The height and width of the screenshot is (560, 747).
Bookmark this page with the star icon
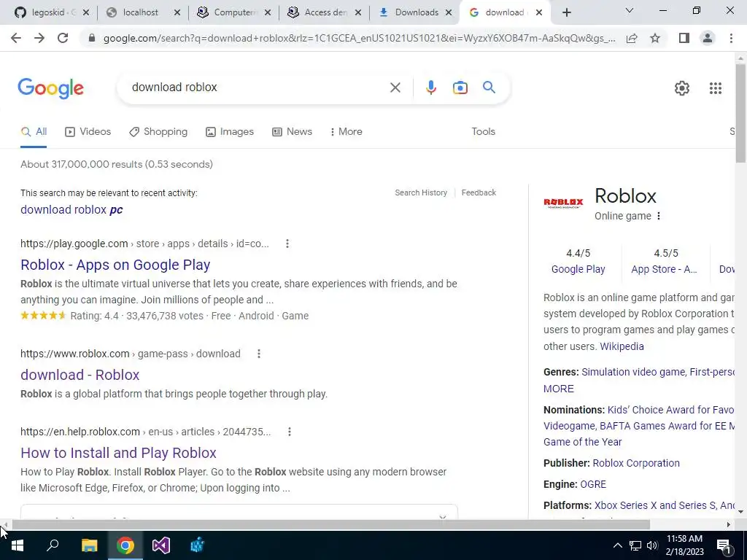tap(655, 38)
